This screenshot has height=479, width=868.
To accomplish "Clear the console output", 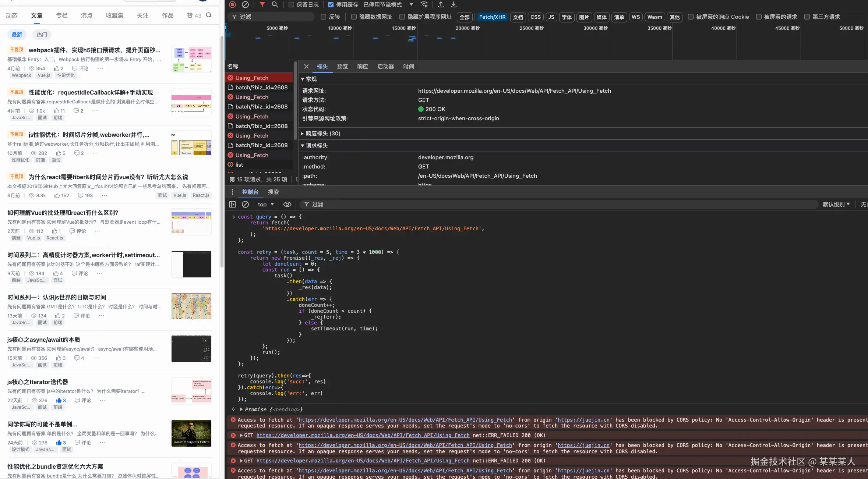I will pos(245,205).
